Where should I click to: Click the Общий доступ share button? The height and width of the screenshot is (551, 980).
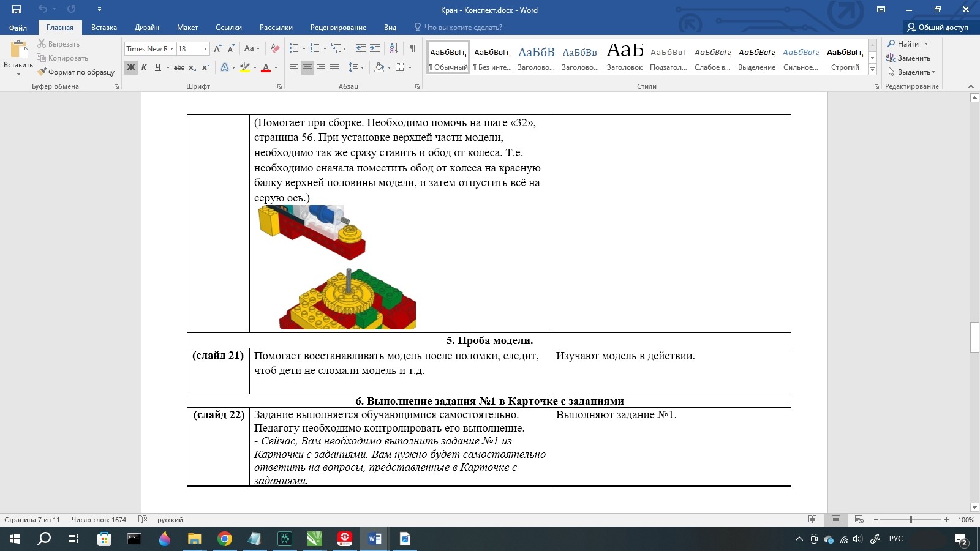click(938, 28)
